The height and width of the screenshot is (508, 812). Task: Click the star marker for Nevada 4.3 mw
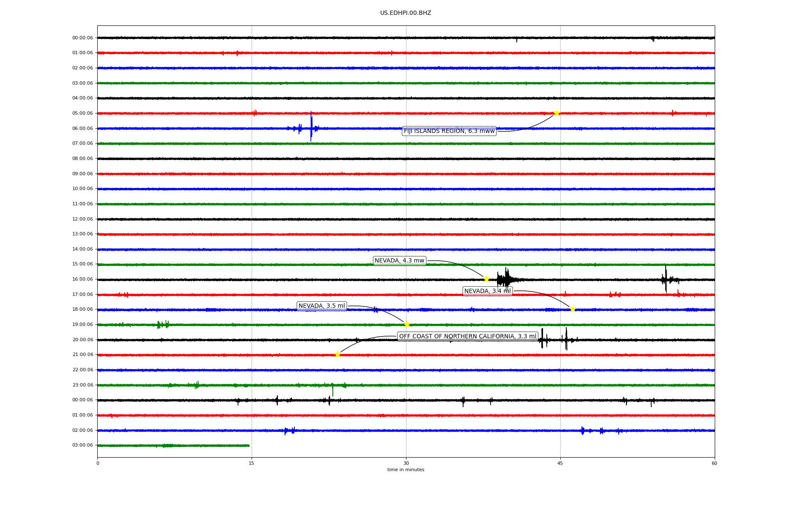[x=486, y=279]
